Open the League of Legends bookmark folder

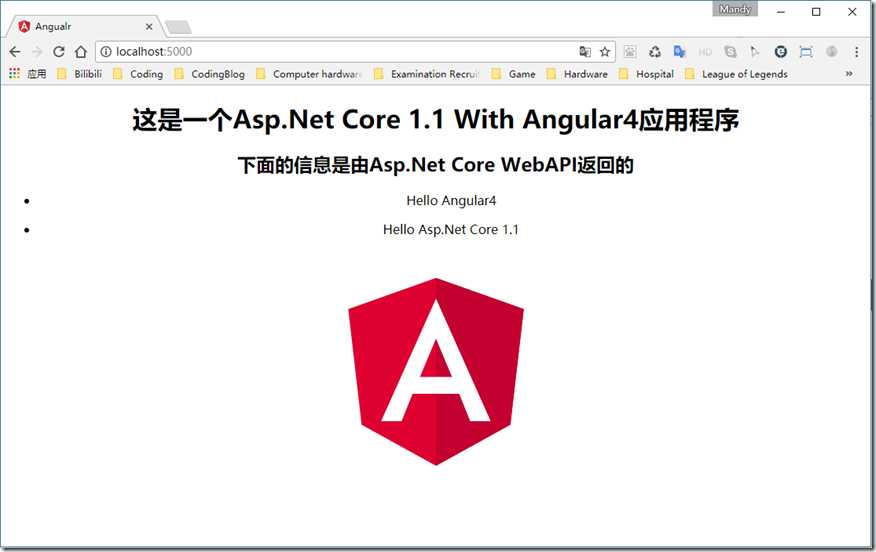736,74
